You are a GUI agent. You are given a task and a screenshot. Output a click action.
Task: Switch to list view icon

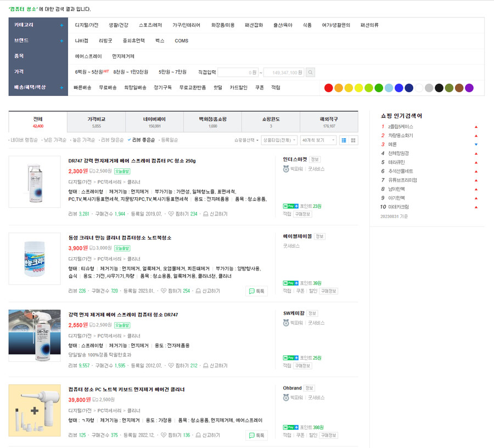pyautogui.click(x=344, y=140)
